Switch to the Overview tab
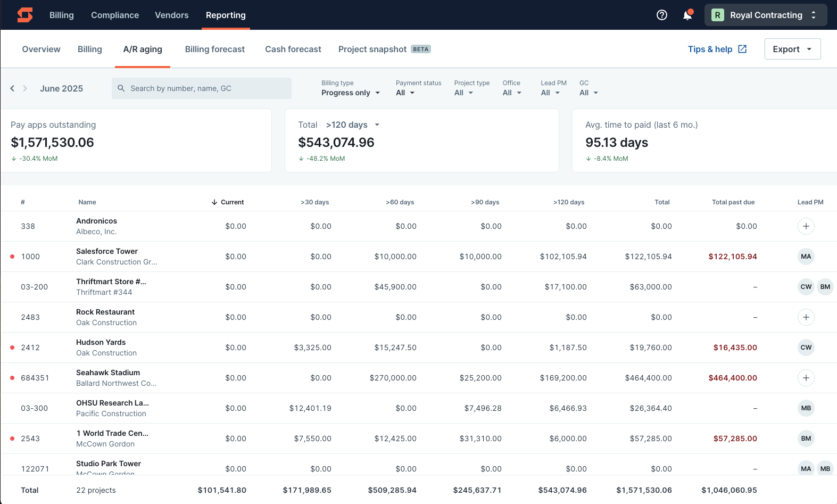The height and width of the screenshot is (504, 837). click(x=41, y=49)
